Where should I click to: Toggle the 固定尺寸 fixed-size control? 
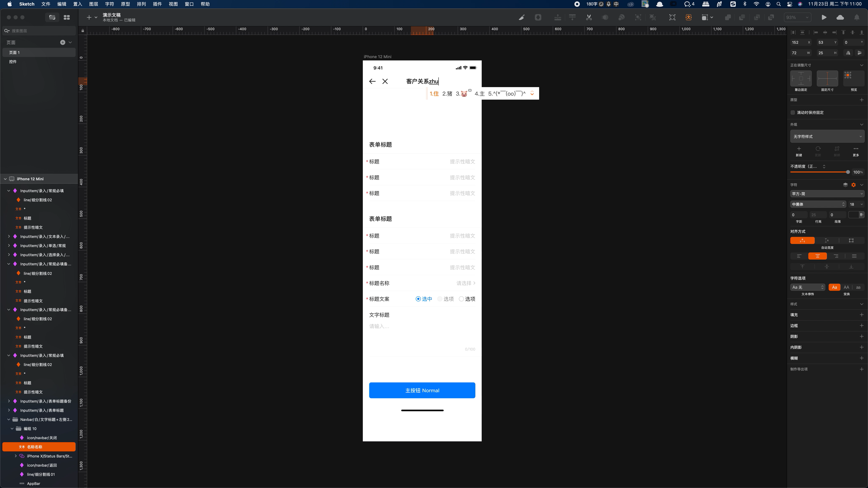point(827,78)
